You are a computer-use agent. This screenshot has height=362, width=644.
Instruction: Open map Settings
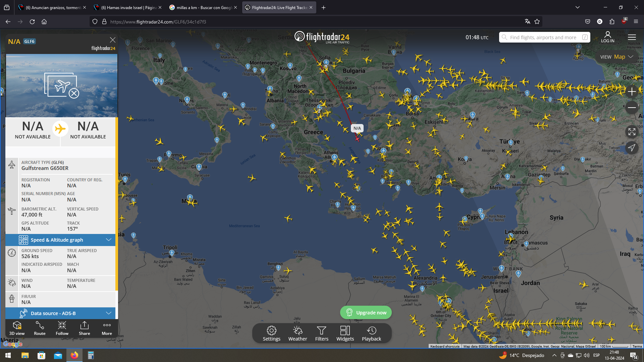pyautogui.click(x=271, y=334)
